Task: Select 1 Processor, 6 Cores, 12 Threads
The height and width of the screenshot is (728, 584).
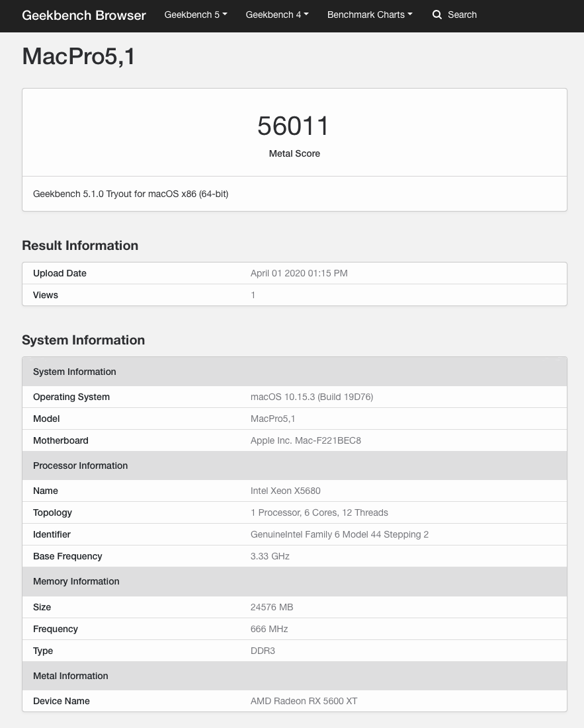Action: tap(319, 512)
